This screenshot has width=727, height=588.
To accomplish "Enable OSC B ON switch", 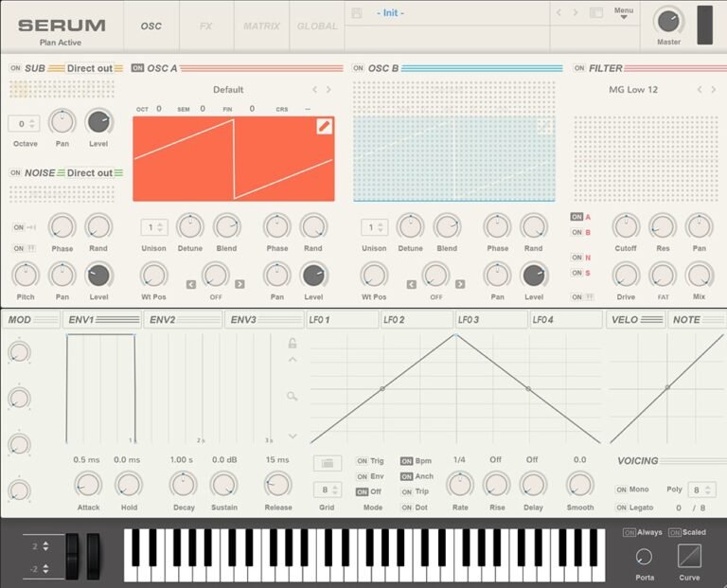I will pyautogui.click(x=358, y=68).
